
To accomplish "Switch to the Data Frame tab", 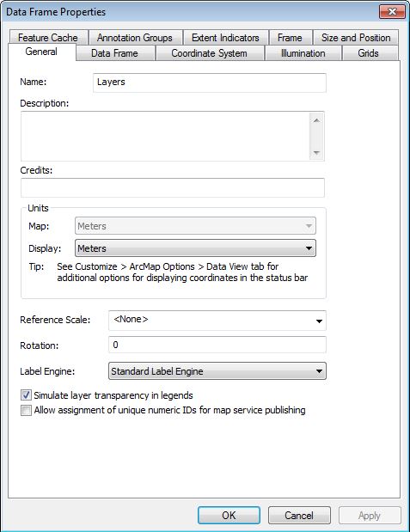I will 115,53.
